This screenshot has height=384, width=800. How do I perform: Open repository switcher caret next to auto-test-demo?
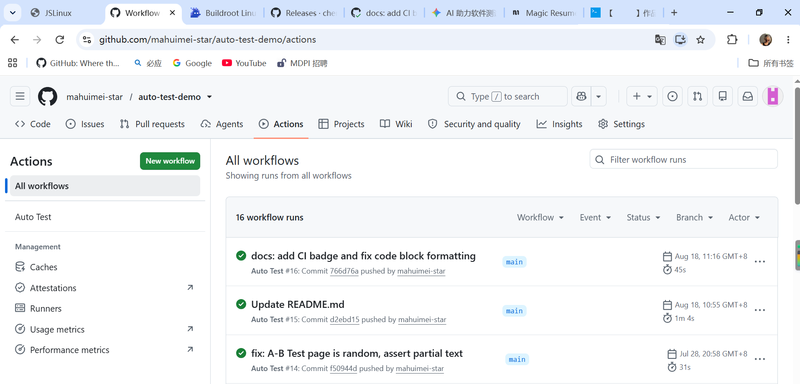(x=209, y=97)
